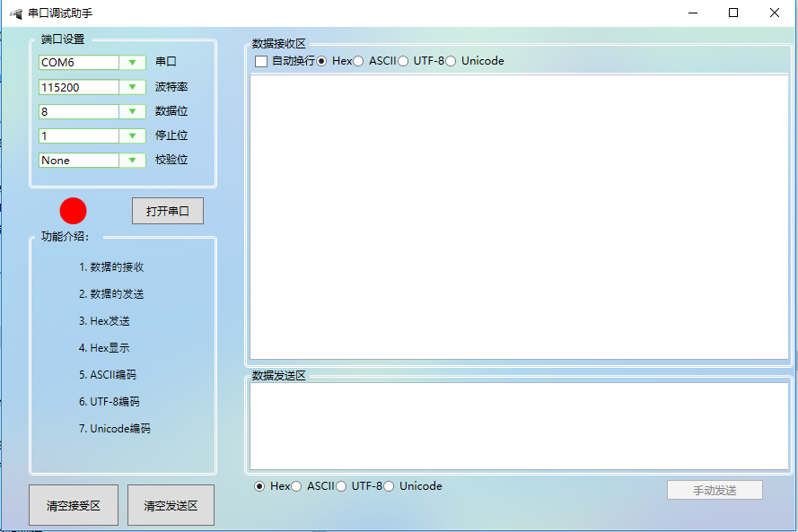
Task: Click the 停止位 label
Action: (x=171, y=135)
